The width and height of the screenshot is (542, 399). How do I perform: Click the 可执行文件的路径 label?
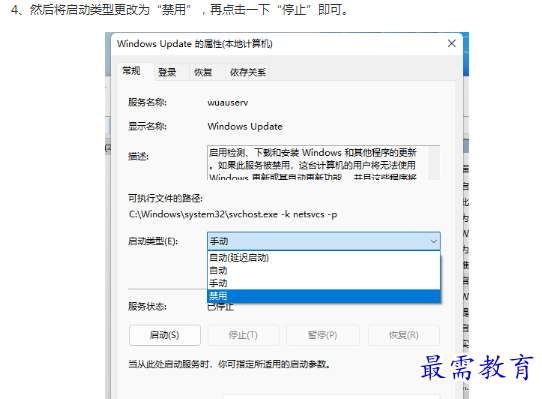(165, 198)
